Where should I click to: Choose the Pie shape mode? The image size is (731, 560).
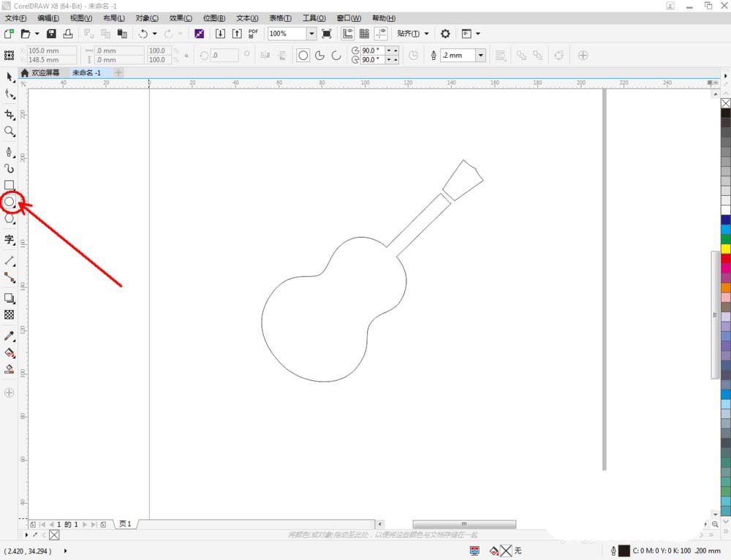click(x=320, y=56)
